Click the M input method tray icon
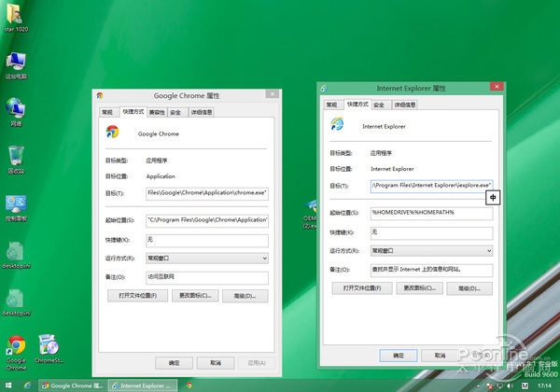 point(525,385)
